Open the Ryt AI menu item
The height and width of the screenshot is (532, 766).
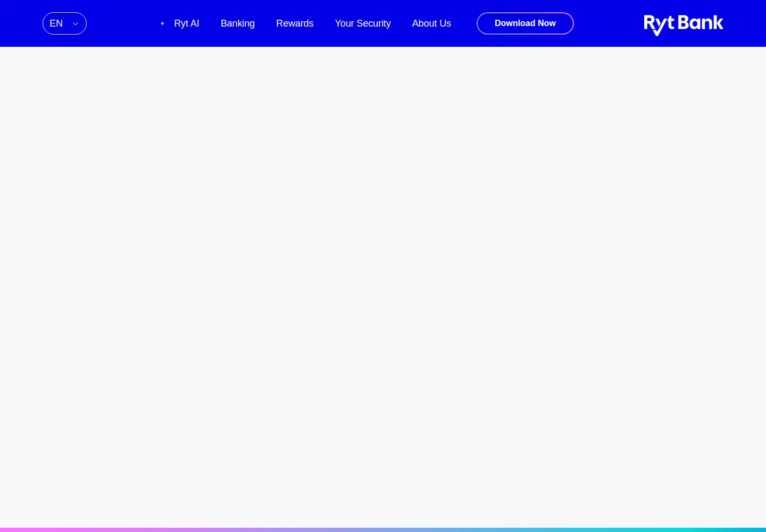187,23
